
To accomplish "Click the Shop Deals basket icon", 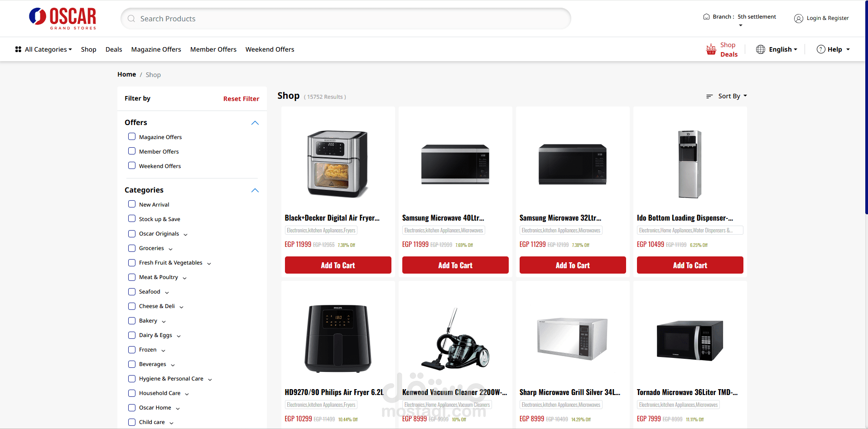I will coord(711,49).
